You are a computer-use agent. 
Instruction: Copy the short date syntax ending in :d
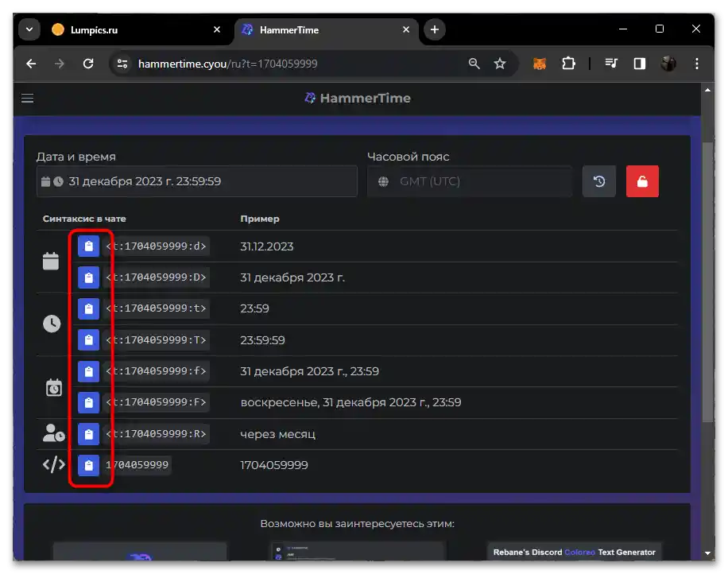[x=88, y=246]
